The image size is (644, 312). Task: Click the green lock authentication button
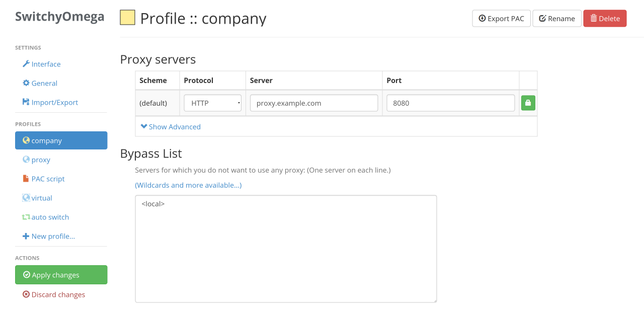(528, 103)
